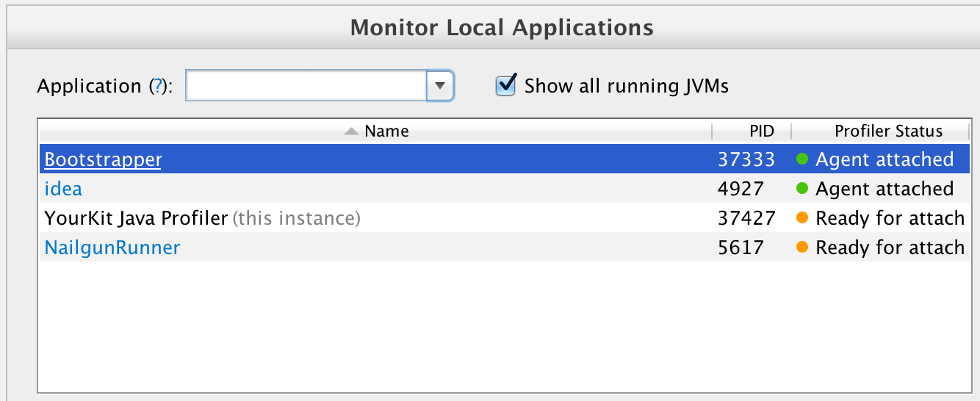This screenshot has height=401, width=980.
Task: Click PID 4927 in the idea row
Action: tap(741, 189)
